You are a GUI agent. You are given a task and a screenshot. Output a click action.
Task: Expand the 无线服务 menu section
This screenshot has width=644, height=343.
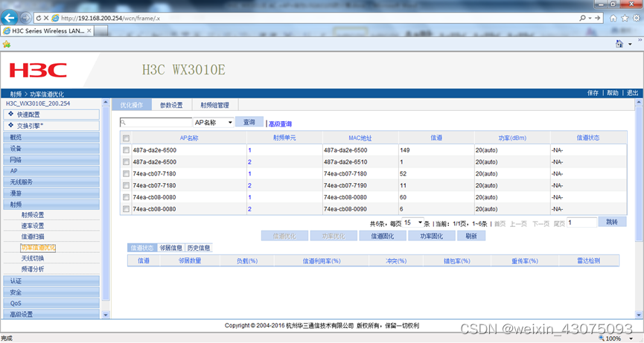(51, 182)
